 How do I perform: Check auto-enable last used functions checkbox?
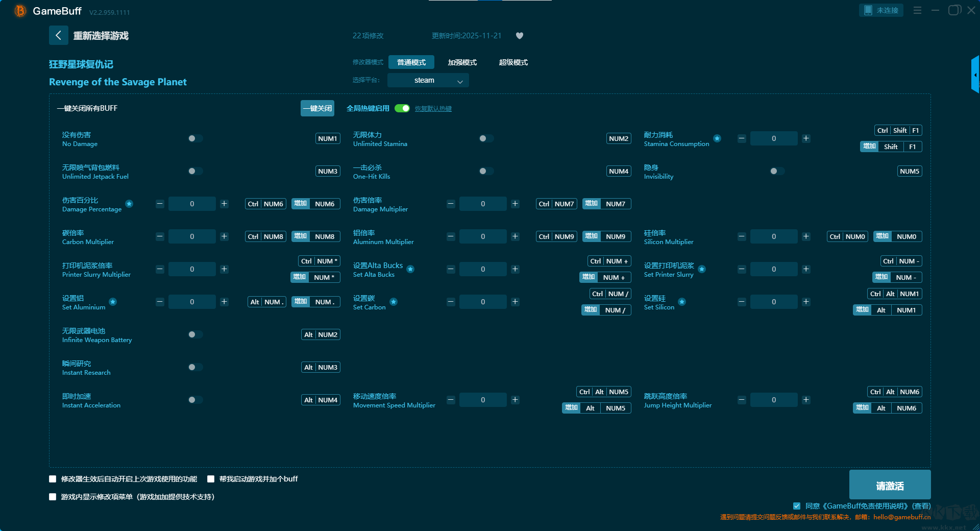point(53,479)
